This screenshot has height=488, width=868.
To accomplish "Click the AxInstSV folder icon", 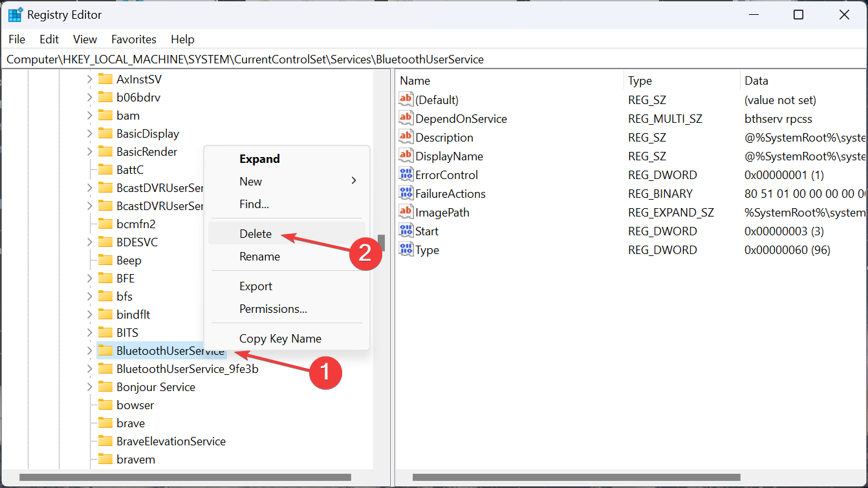I will (x=105, y=80).
